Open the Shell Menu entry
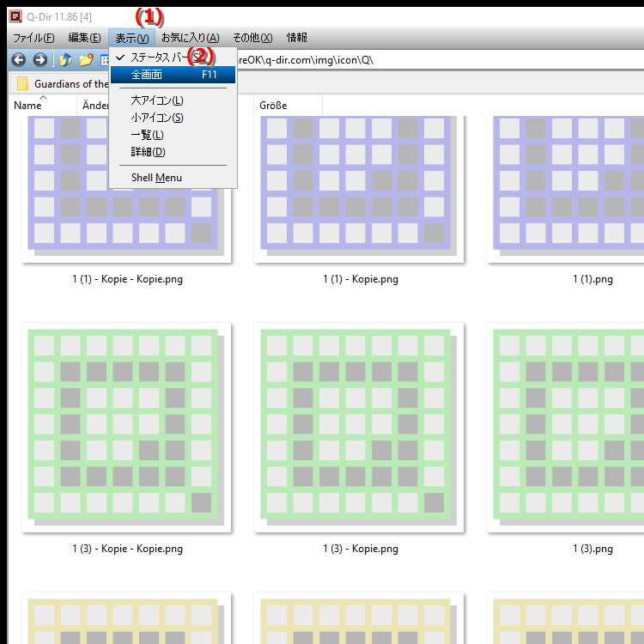The width and height of the screenshot is (644, 644). coord(173,178)
